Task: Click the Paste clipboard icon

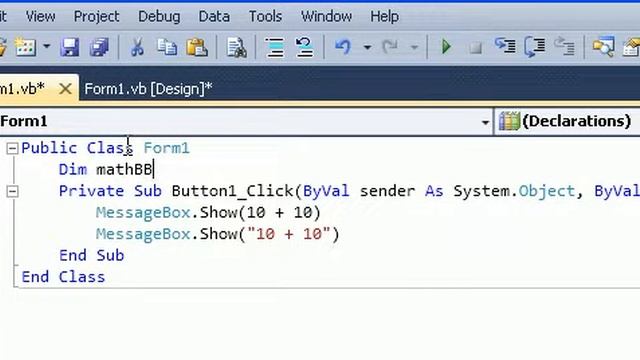Action: pos(197,47)
